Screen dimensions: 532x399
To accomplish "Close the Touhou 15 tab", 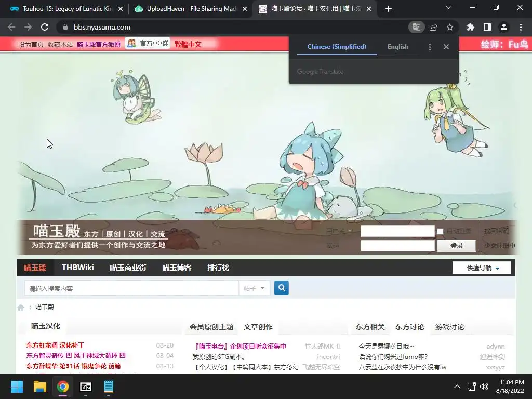I will 121,9.
